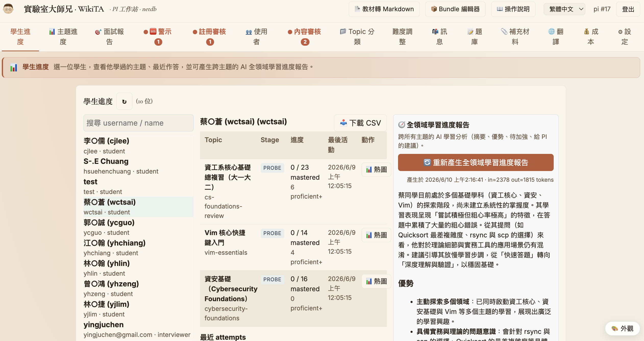Open the 註冊審核 tab
This screenshot has height=341, width=644.
point(209,36)
